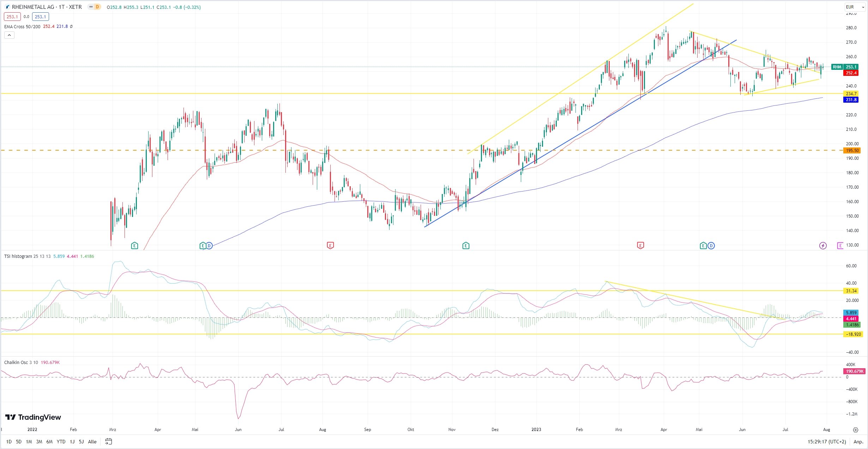Select the 6M time range

49,442
